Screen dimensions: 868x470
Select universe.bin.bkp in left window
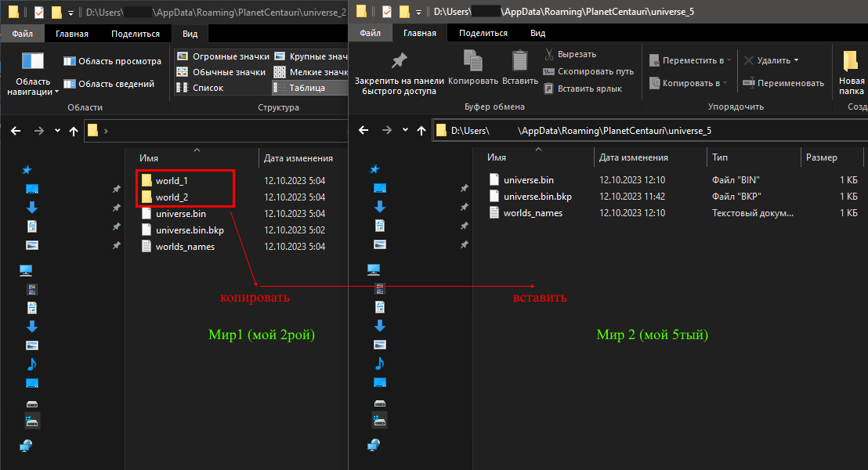[183, 230]
